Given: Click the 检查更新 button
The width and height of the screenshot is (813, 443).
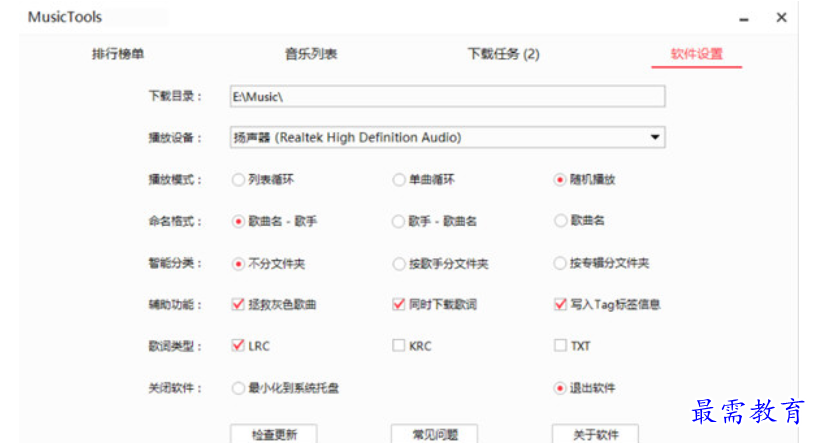Looking at the screenshot, I should pyautogui.click(x=274, y=434).
